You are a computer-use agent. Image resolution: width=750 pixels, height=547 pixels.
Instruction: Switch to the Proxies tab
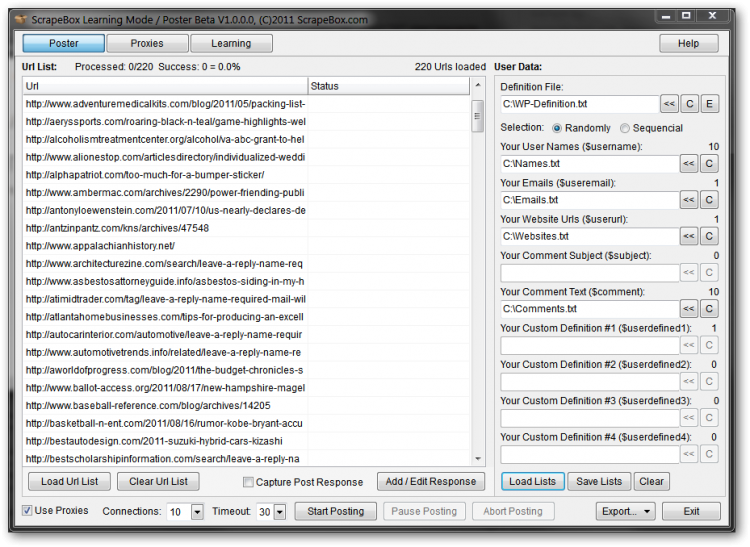[147, 44]
